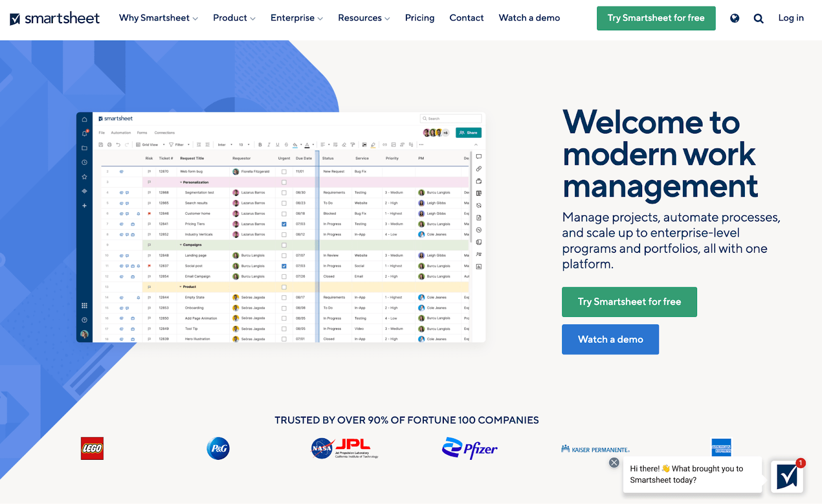Open Conversations icon in right panel
The image size is (822, 504).
pos(479,156)
